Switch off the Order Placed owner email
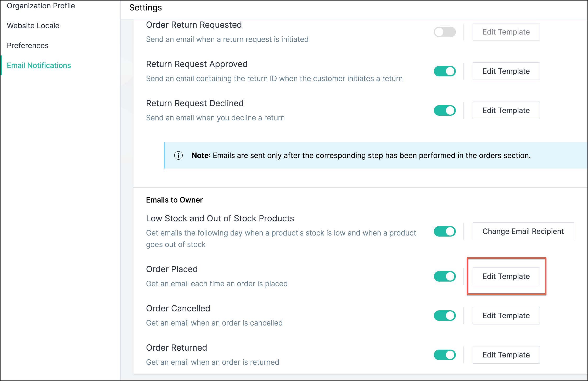 [x=445, y=276]
